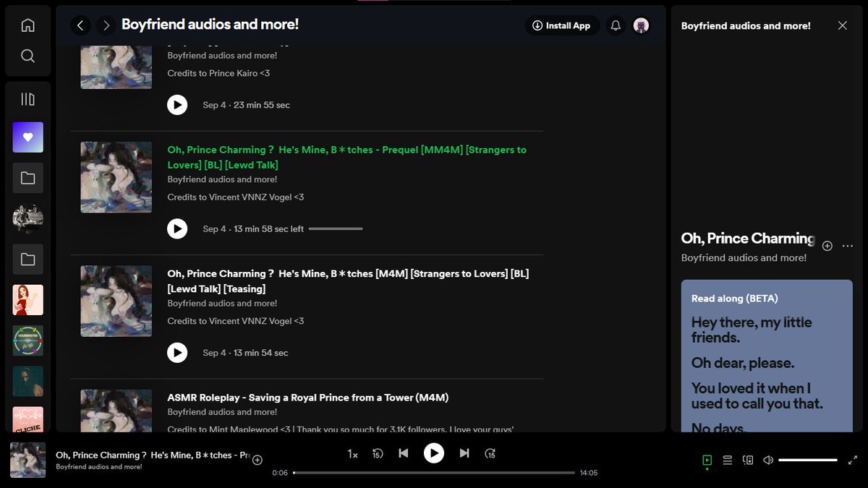Image resolution: width=868 pixels, height=488 pixels.
Task: Open Your Library icon
Action: pyautogui.click(x=27, y=99)
